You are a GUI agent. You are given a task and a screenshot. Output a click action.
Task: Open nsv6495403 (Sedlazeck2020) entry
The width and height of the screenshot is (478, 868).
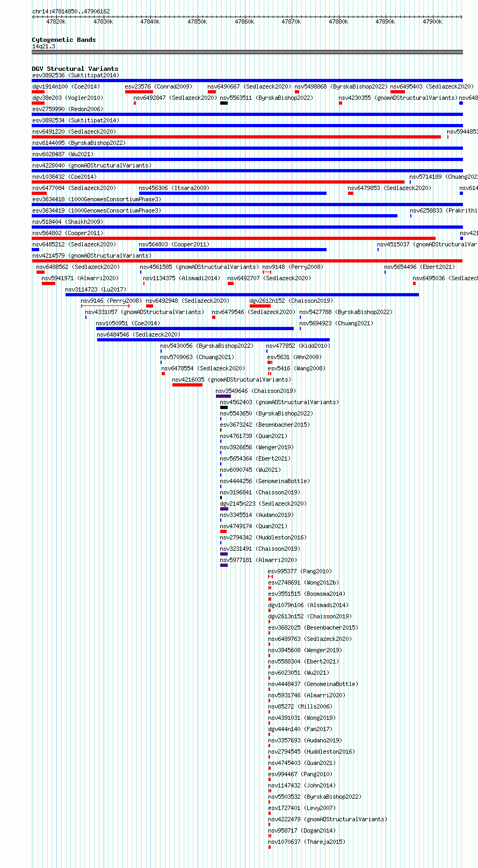pos(432,86)
